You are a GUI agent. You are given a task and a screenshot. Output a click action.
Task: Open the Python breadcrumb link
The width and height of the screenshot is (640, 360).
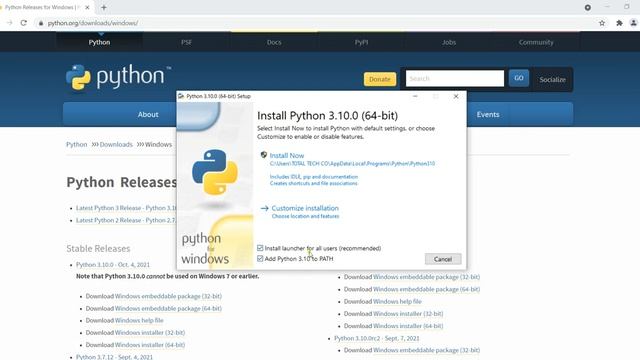(76, 144)
